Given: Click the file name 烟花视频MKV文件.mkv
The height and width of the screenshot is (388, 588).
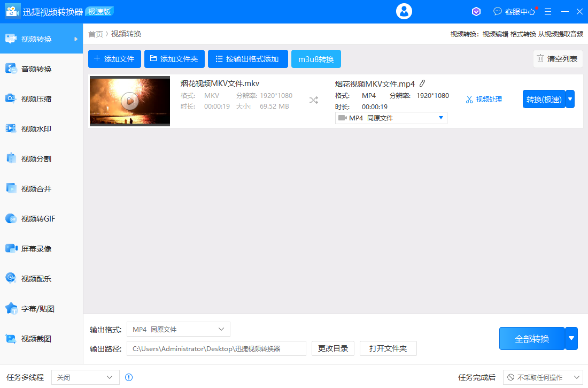Looking at the screenshot, I should 220,83.
